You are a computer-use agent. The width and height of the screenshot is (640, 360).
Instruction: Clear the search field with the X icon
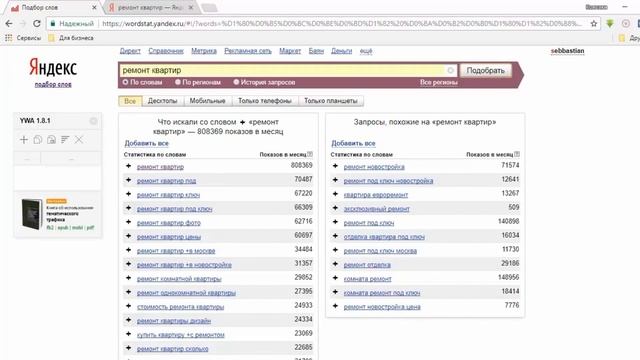pos(451,70)
